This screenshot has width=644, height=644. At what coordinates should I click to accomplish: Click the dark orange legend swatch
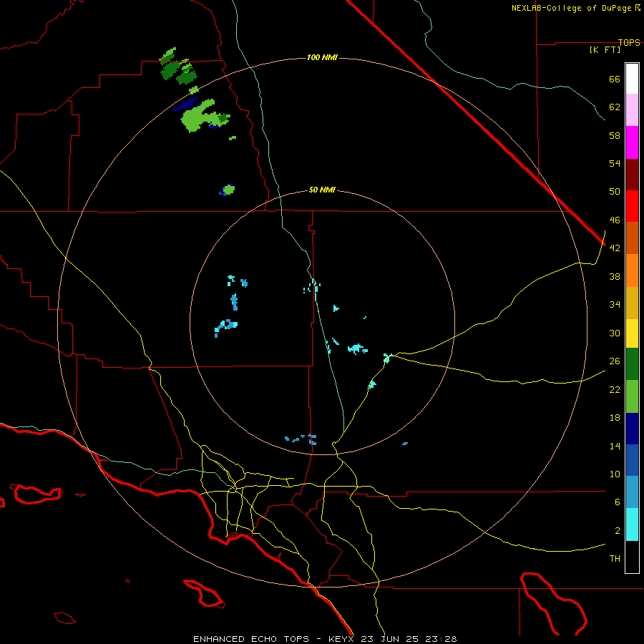(x=632, y=238)
